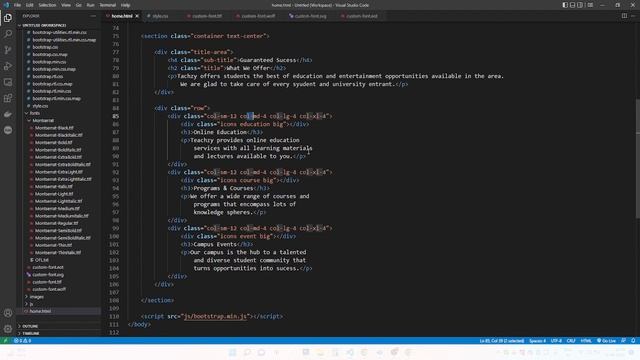This screenshot has width=640, height=360.
Task: Click the remote window indicator in status bar
Action: point(5,340)
